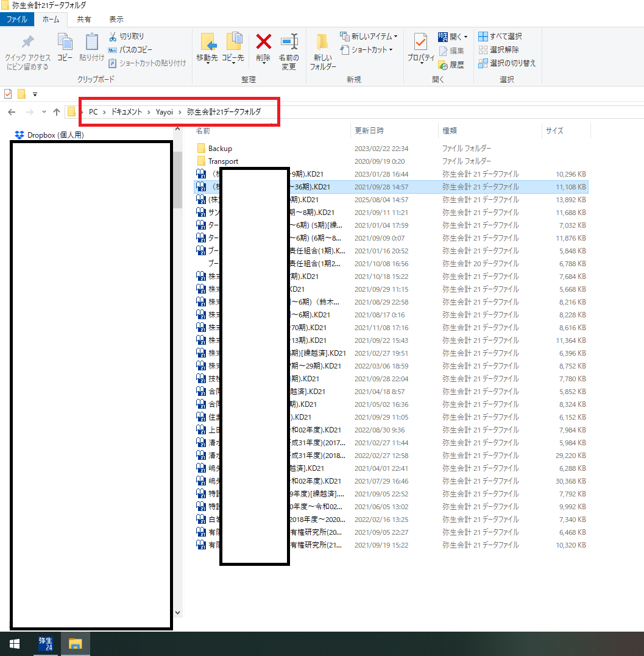
Task: Click Select none (選択解除)
Action: point(498,50)
